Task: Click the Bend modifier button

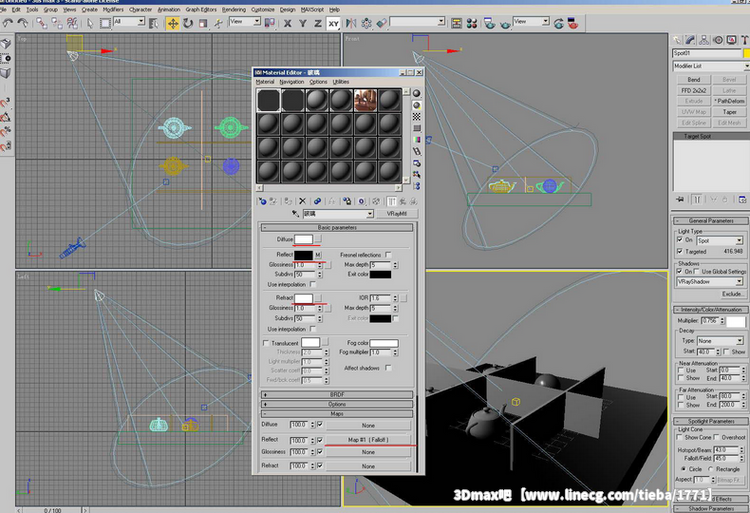Action: pyautogui.click(x=694, y=80)
